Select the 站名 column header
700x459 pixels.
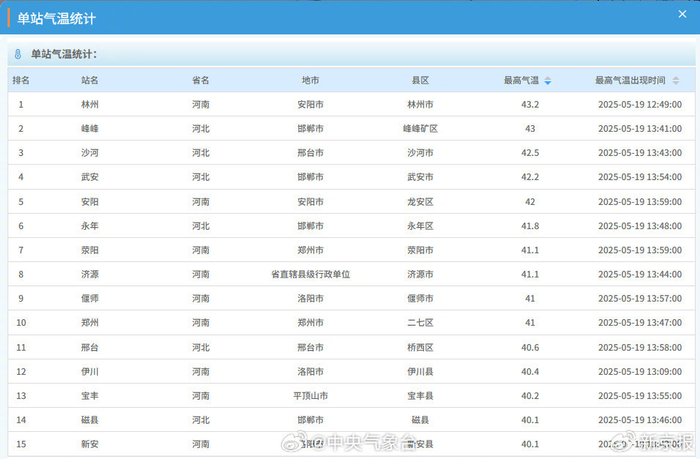point(90,80)
